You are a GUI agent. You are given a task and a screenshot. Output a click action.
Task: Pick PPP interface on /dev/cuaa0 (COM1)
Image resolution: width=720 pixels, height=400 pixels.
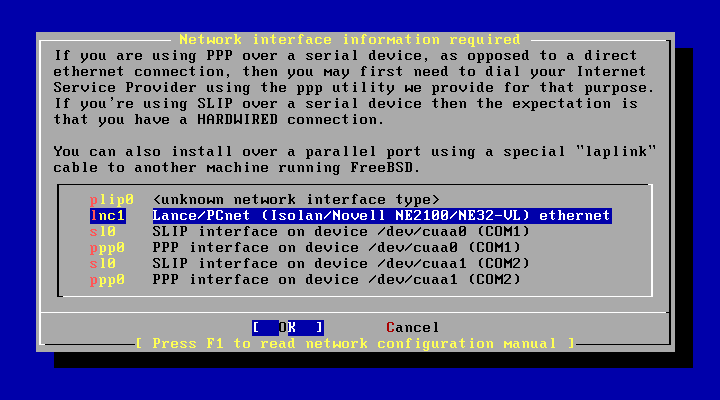pyautogui.click(x=337, y=248)
